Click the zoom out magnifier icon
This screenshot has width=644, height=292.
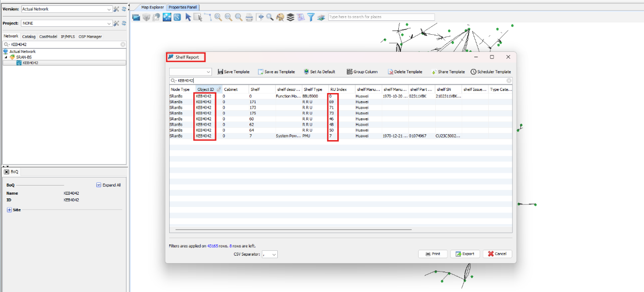coord(229,17)
